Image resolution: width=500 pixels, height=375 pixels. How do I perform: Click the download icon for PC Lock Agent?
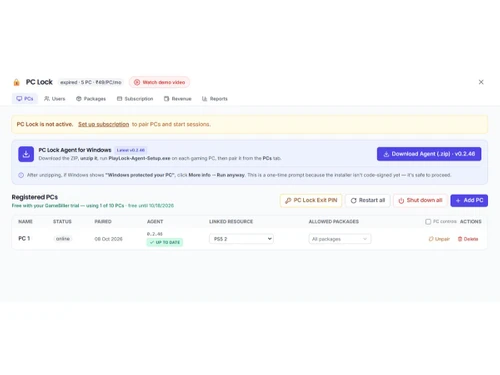(26, 154)
